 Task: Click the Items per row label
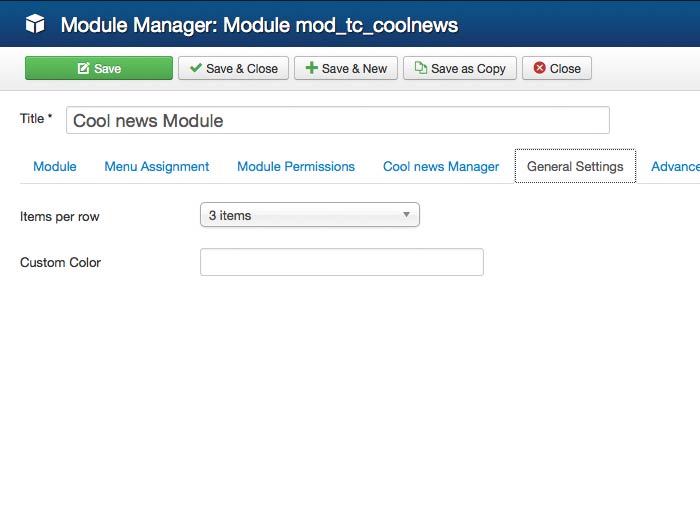60,216
